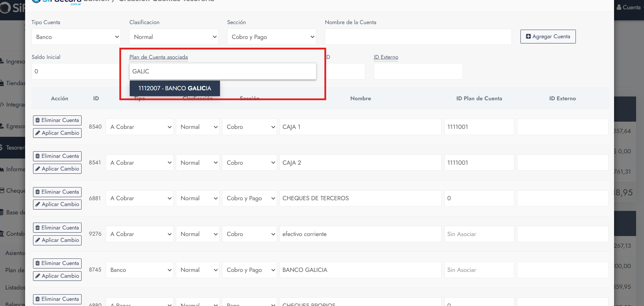This screenshot has width=644, height=306.
Task: Click trash icon for efectivo corriente row
Action: 38,228
